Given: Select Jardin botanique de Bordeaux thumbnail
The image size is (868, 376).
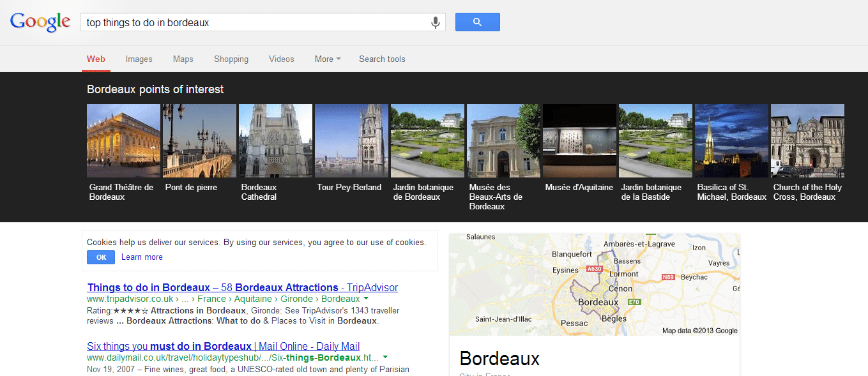Looking at the screenshot, I should (427, 140).
